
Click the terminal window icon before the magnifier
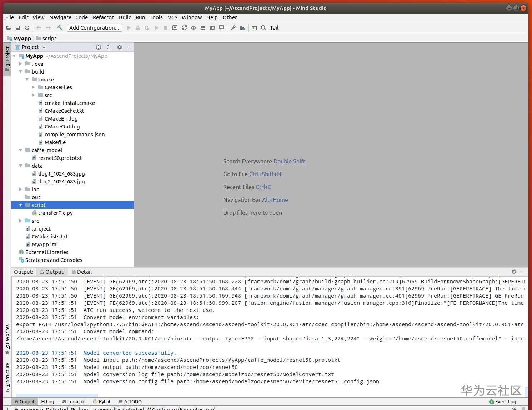(x=254, y=28)
